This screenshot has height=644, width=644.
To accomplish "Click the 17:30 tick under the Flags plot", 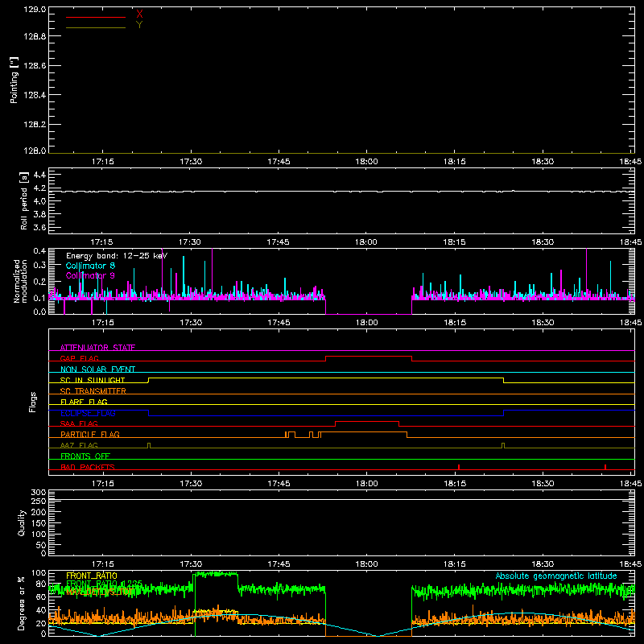I will (191, 484).
